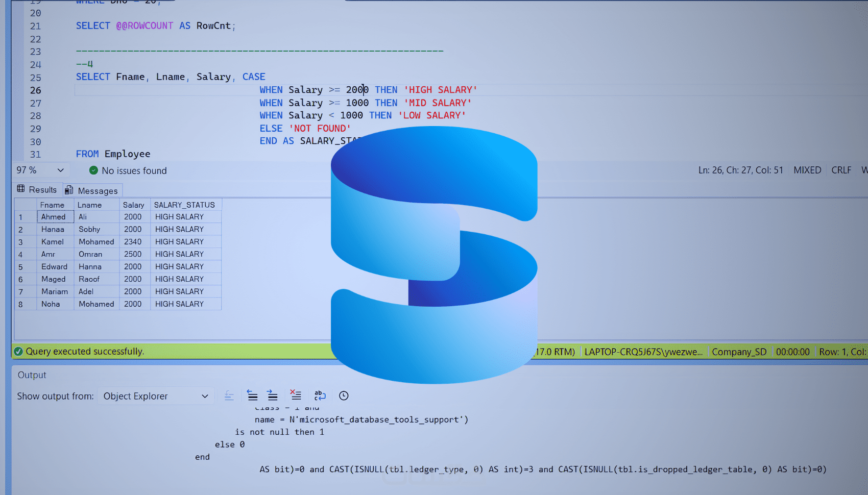Click the Query executed successfully check icon
868x495 pixels.
(18, 351)
